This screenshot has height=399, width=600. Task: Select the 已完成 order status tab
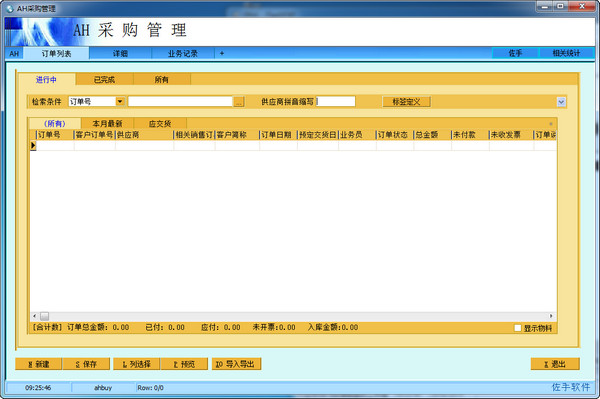104,80
